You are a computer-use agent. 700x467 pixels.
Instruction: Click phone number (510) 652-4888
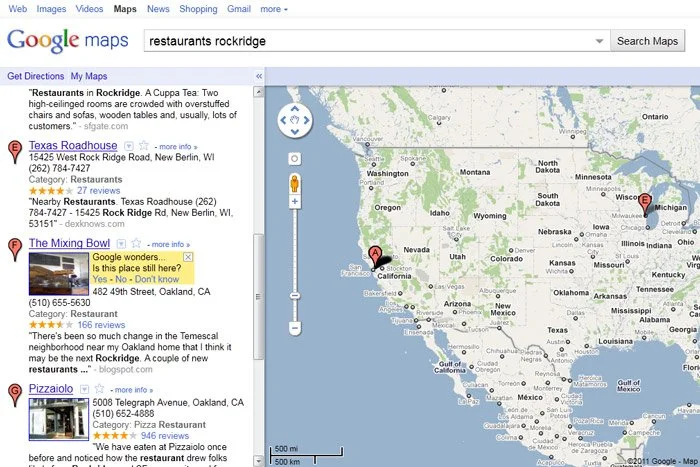tap(123, 414)
